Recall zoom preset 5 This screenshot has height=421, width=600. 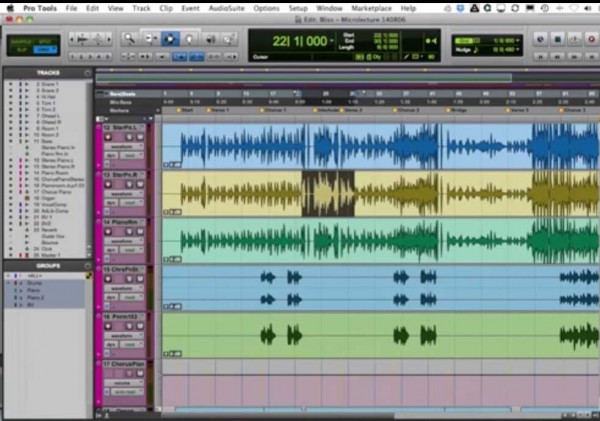click(x=108, y=57)
